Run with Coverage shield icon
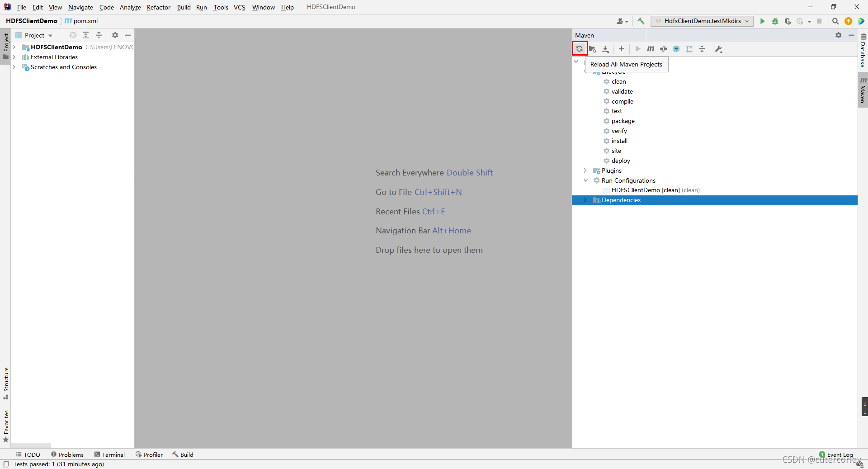 click(x=788, y=21)
